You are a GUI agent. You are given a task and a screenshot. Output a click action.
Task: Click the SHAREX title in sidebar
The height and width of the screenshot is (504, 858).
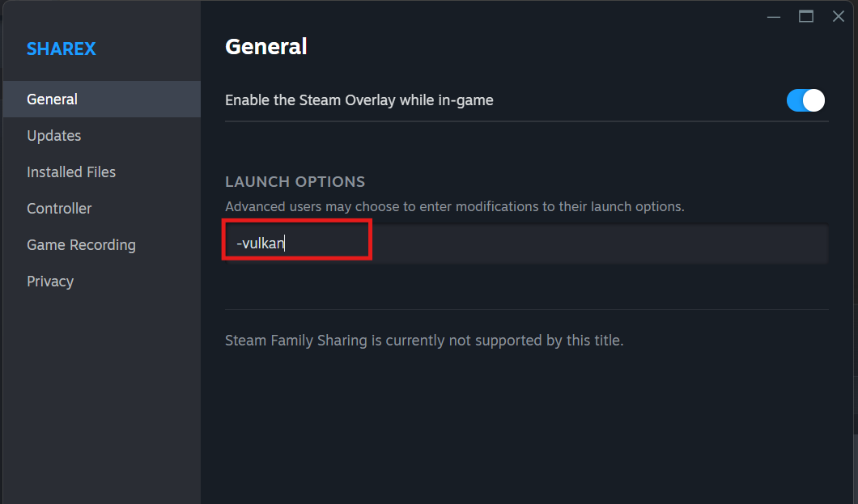click(x=62, y=49)
